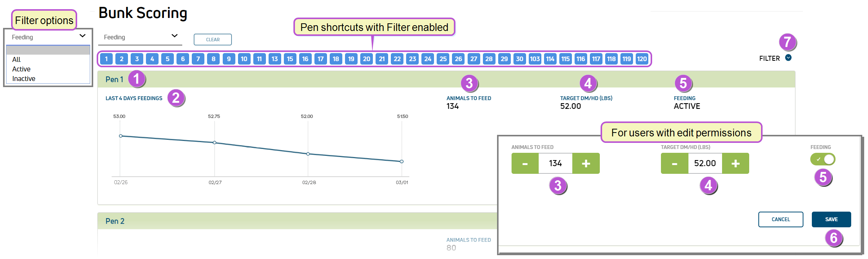Screen dimensions: 868x259
Task: Increase Target DM/HD with plus button
Action: point(735,163)
